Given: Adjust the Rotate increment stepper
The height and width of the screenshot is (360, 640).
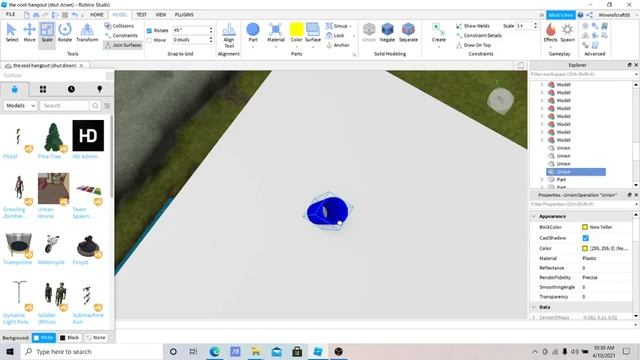Looking at the screenshot, I should (x=211, y=30).
